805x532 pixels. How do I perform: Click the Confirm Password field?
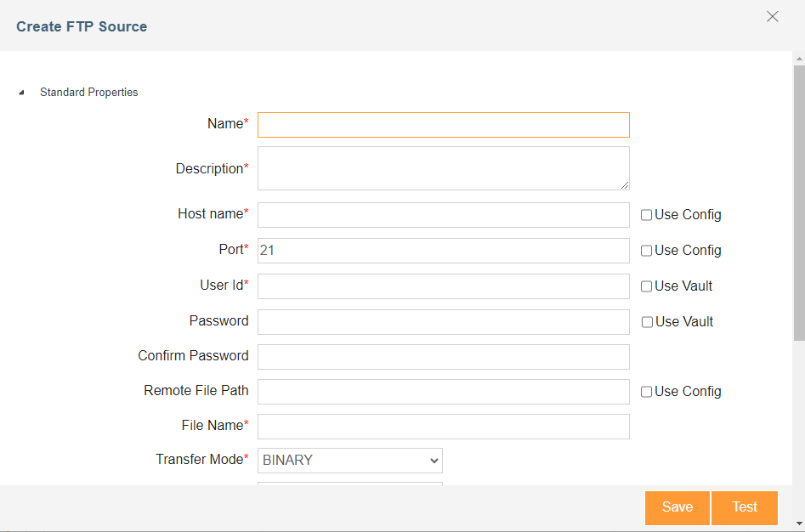(x=444, y=357)
